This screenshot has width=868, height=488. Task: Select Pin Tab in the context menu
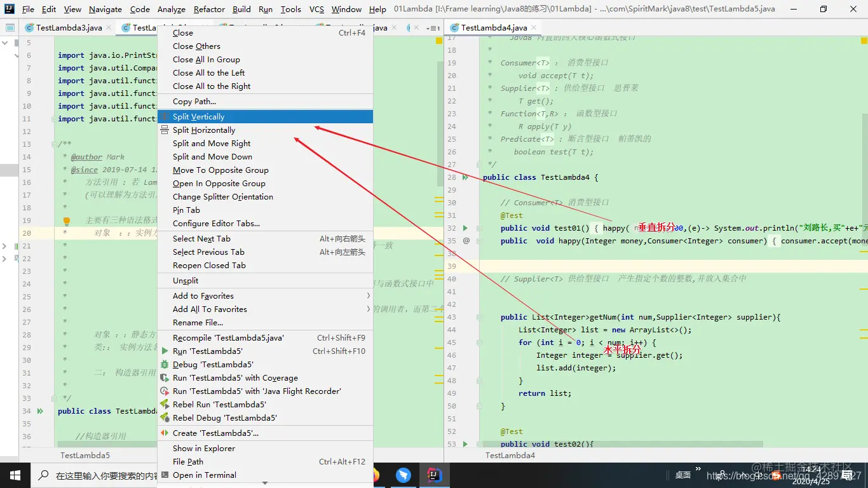(265, 210)
